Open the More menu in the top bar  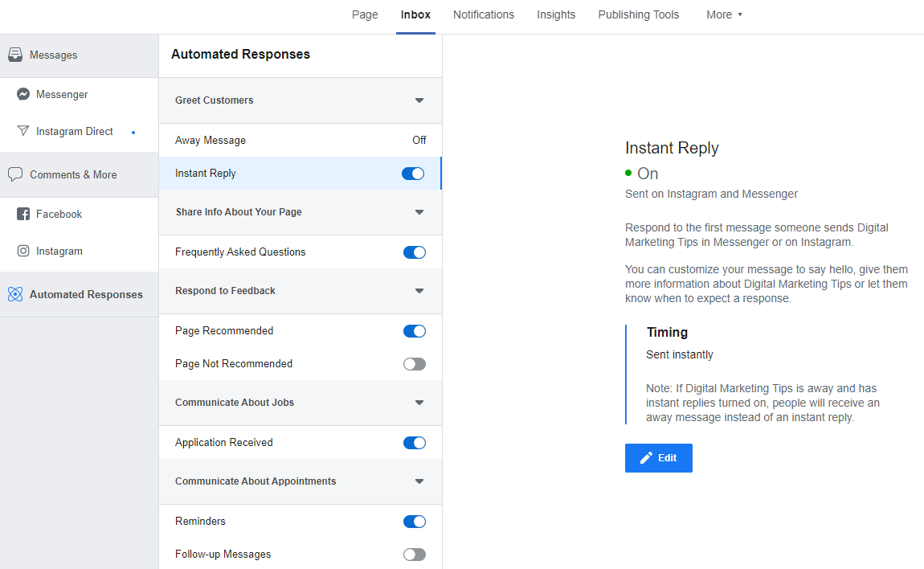coord(723,14)
